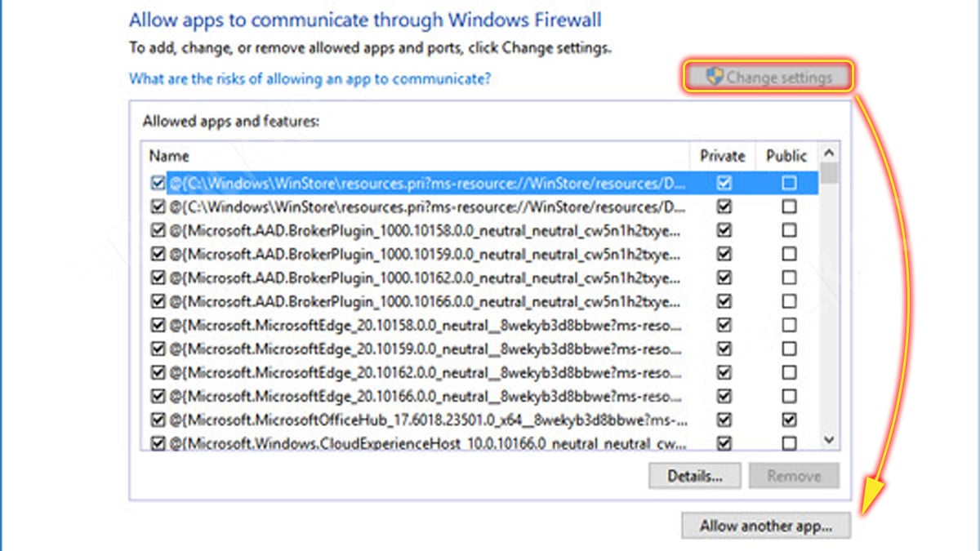
Task: Enable Public for AAD.BrokerPlugin_1000.10166 entry
Action: point(789,302)
